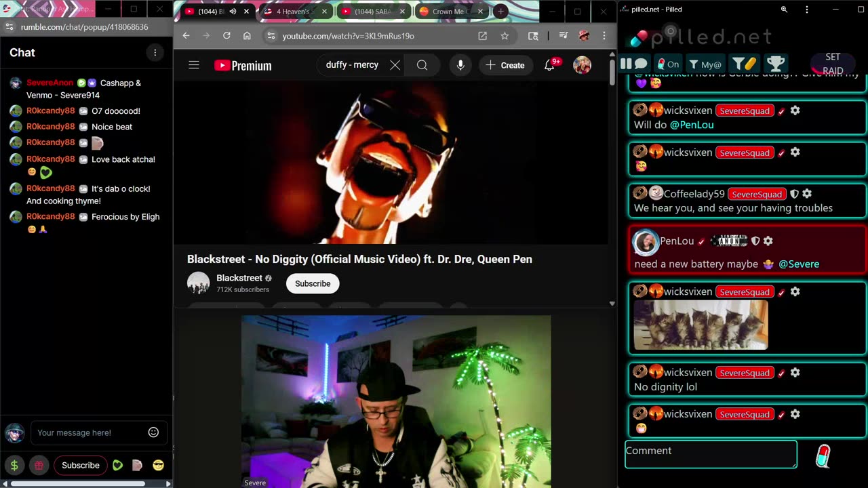
Task: Click SevereSquad badge on Coffeelady59 message
Action: pyautogui.click(x=757, y=194)
